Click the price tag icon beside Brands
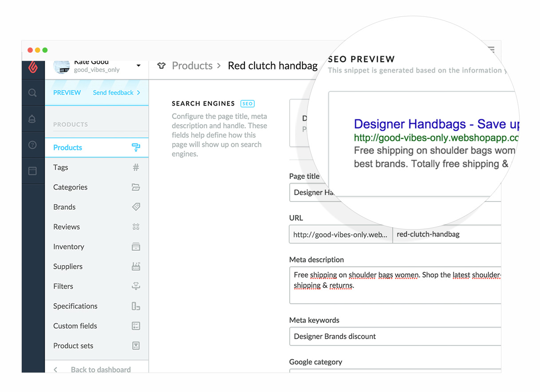 [136, 207]
